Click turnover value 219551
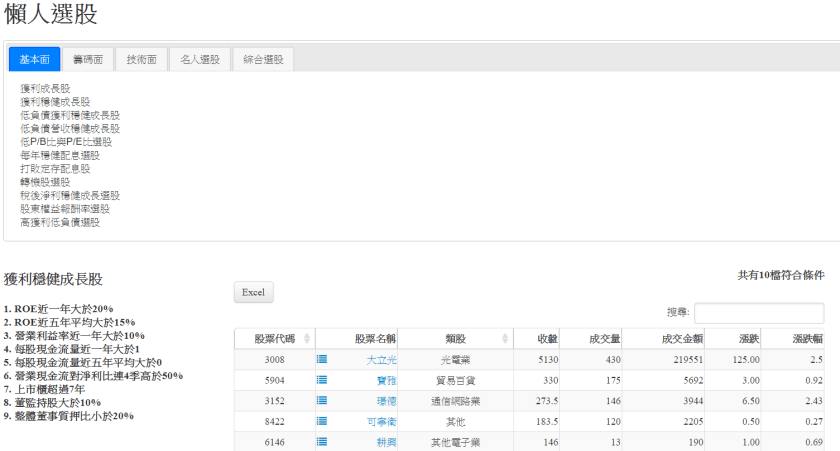The width and height of the screenshot is (840, 451). 688,359
